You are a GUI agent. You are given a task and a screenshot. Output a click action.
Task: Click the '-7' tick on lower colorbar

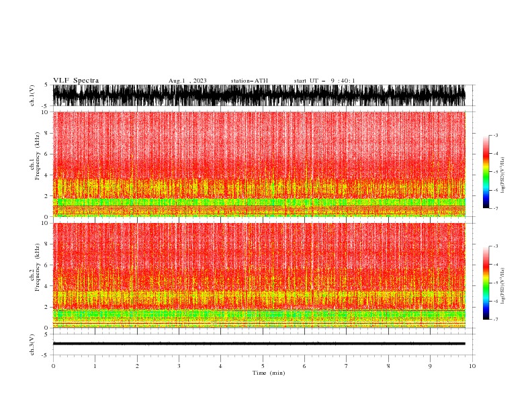click(x=496, y=319)
